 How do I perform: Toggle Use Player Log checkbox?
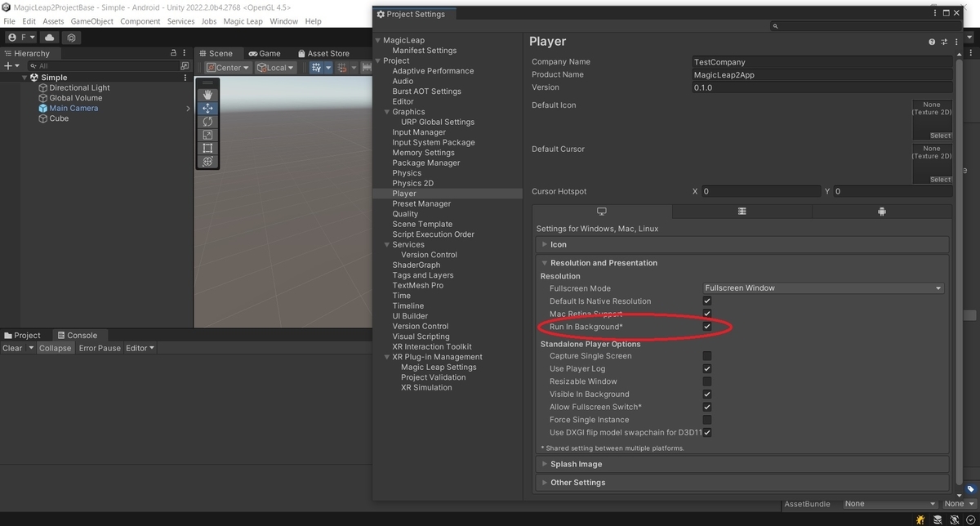pyautogui.click(x=707, y=368)
